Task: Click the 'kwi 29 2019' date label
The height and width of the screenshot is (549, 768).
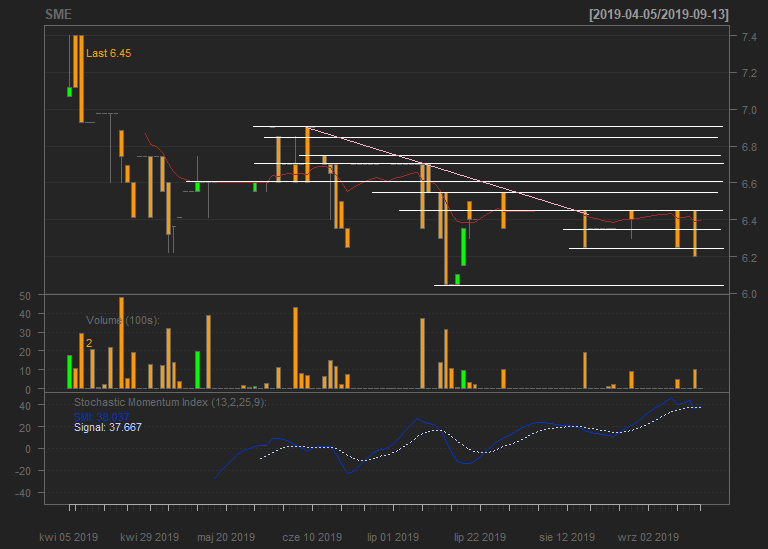Action: (149, 537)
